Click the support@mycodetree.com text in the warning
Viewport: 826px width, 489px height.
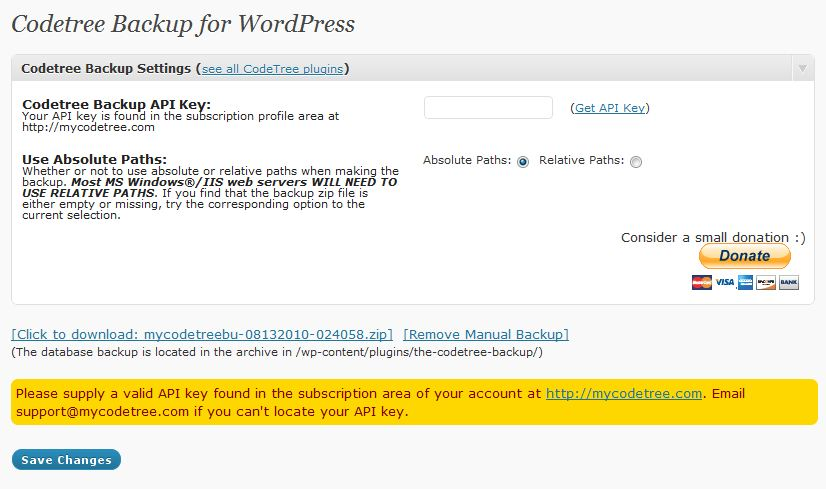click(x=102, y=412)
